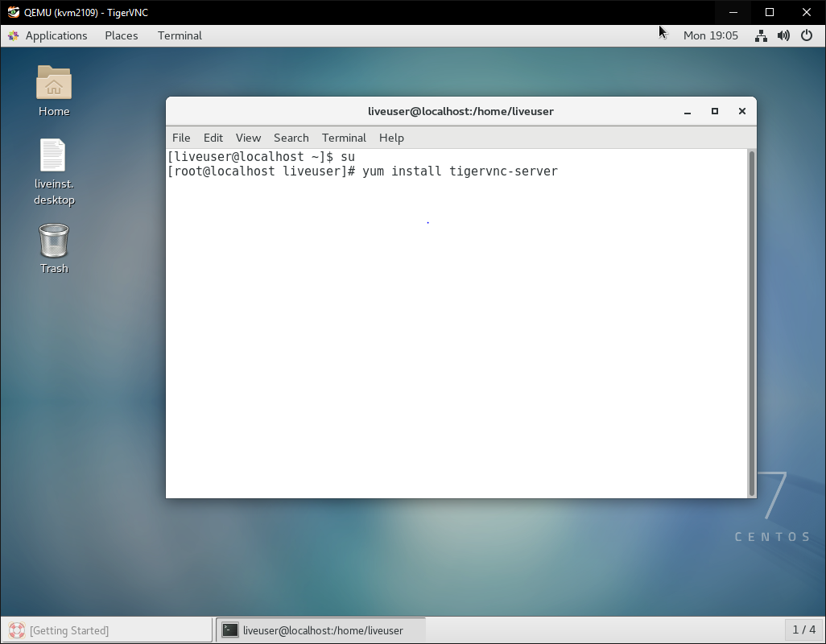The height and width of the screenshot is (644, 826).
Task: Click the network connection status icon
Action: coord(761,35)
